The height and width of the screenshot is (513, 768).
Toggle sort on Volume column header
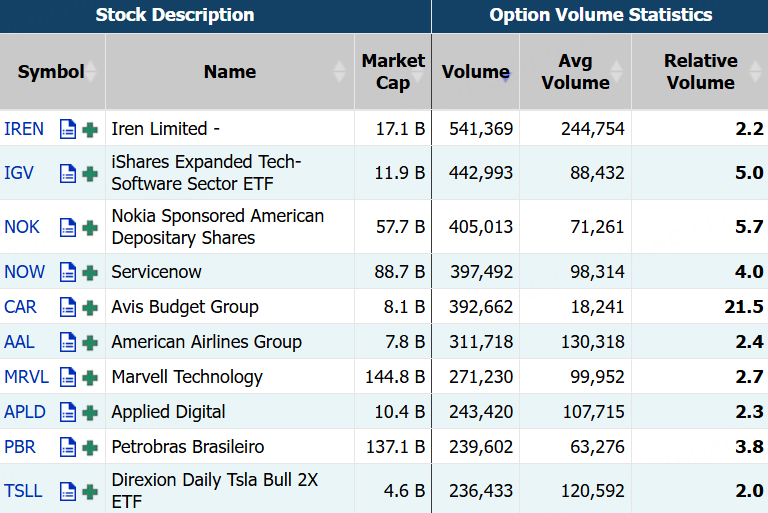(x=476, y=72)
